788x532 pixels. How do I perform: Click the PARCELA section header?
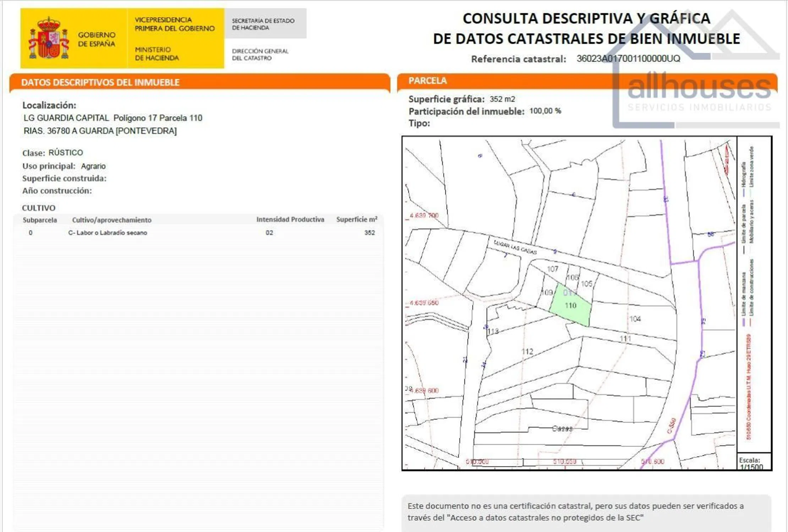(x=427, y=81)
